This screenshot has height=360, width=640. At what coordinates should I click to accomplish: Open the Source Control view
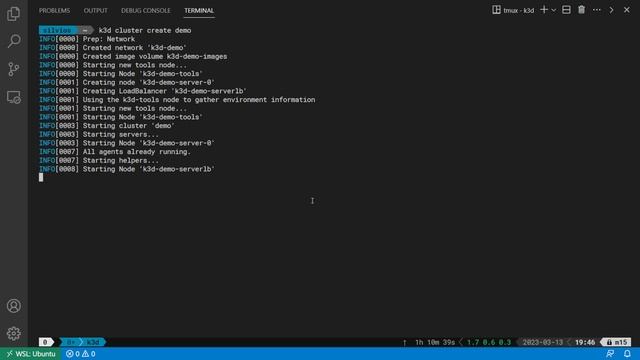pos(13,69)
